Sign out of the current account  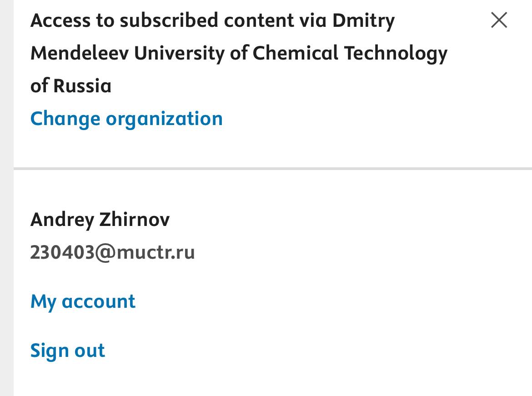pyautogui.click(x=67, y=351)
